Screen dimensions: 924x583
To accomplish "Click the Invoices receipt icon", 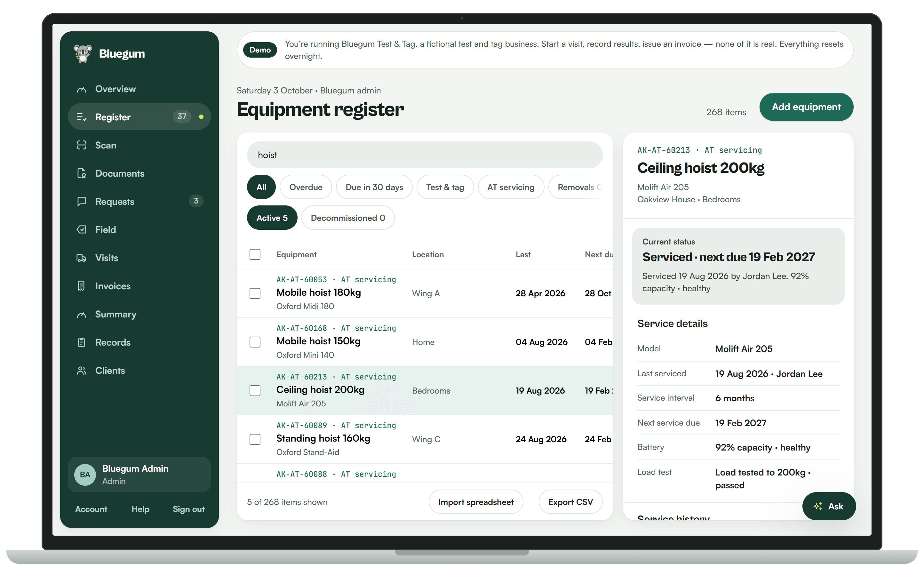I will pyautogui.click(x=81, y=286).
